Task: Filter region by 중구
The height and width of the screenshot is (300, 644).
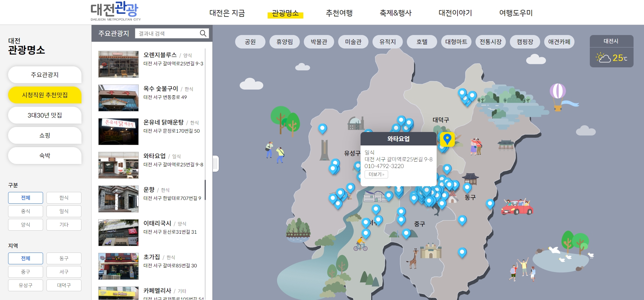Action: [26, 272]
